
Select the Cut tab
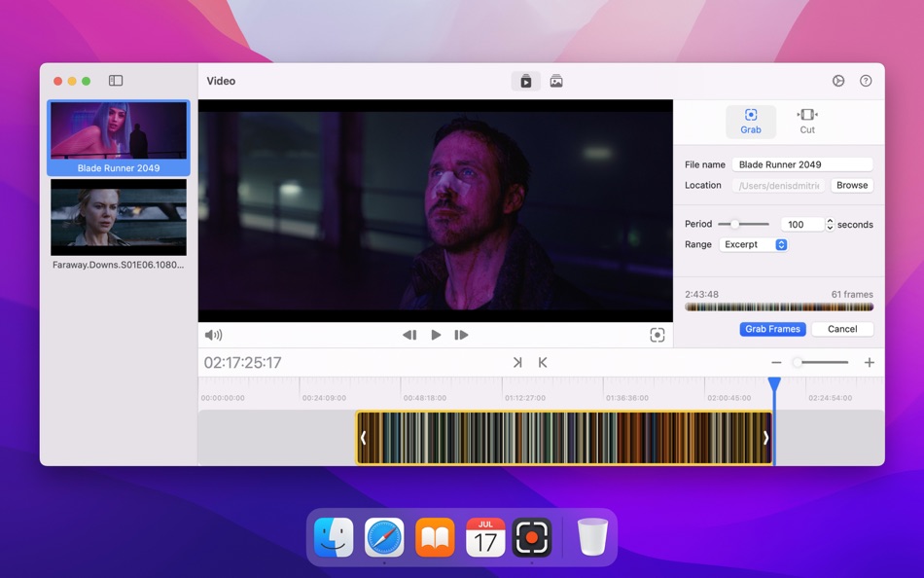click(x=806, y=122)
